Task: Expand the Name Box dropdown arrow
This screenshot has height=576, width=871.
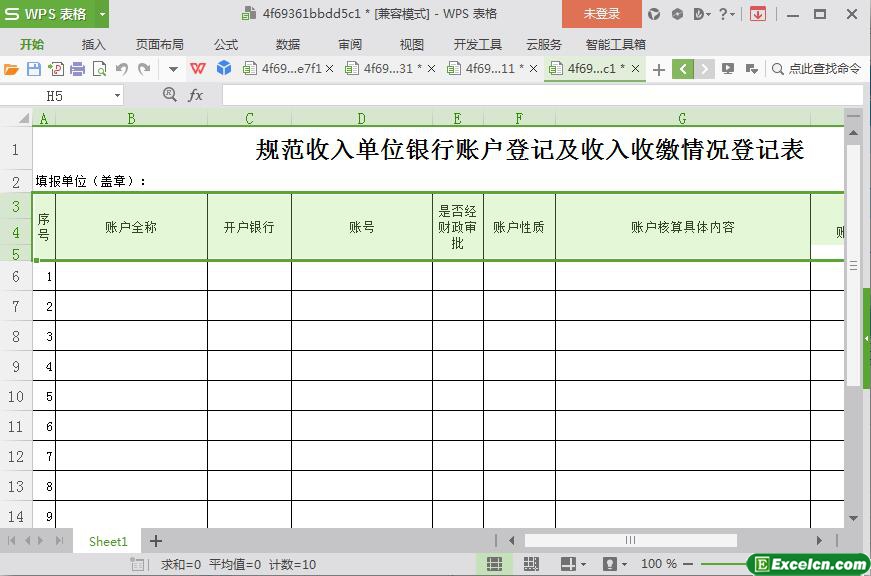Action: click(117, 95)
